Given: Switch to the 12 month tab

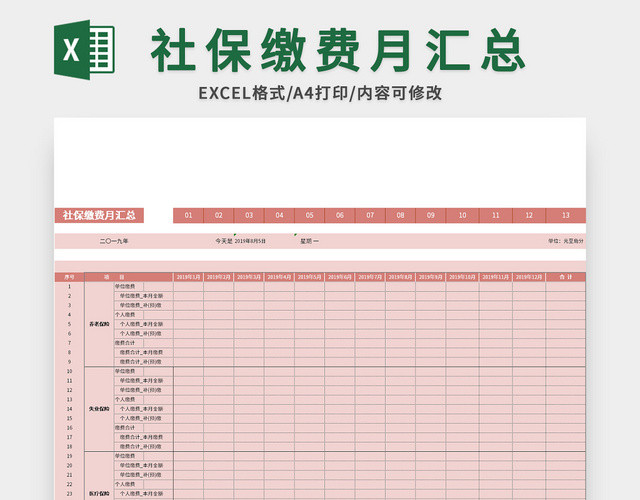Looking at the screenshot, I should [529, 215].
